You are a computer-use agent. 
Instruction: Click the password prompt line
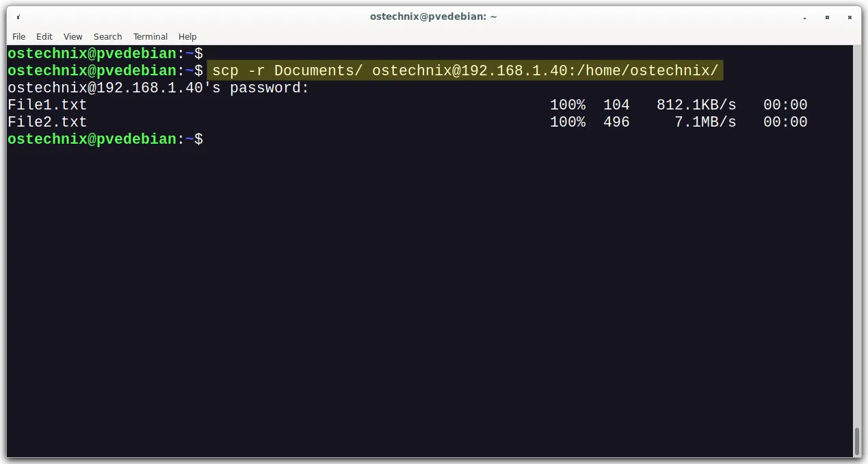[158, 88]
